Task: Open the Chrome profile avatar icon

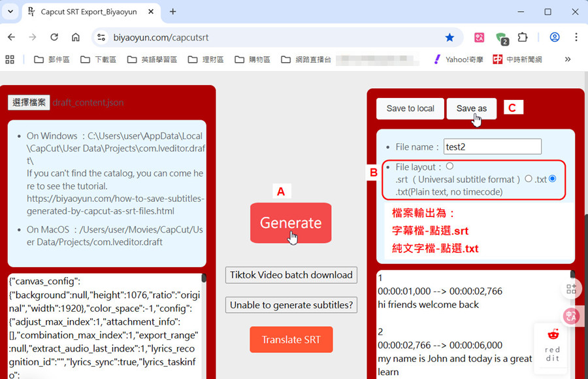Action: [555, 37]
